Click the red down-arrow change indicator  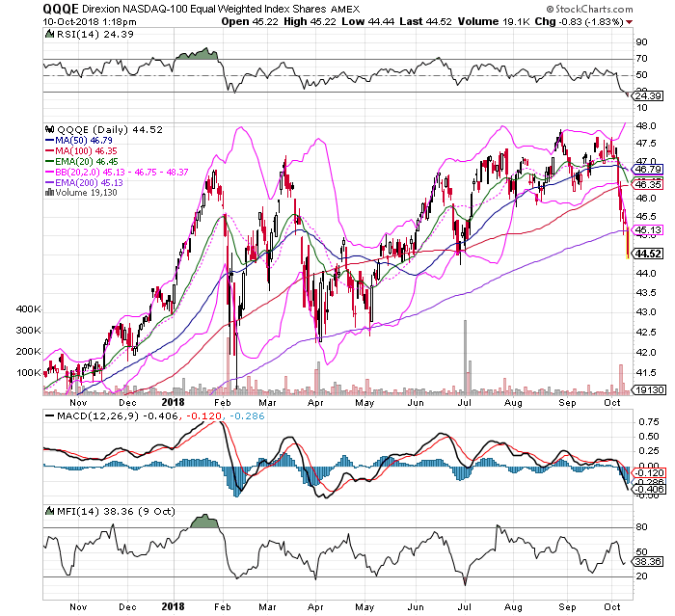629,22
